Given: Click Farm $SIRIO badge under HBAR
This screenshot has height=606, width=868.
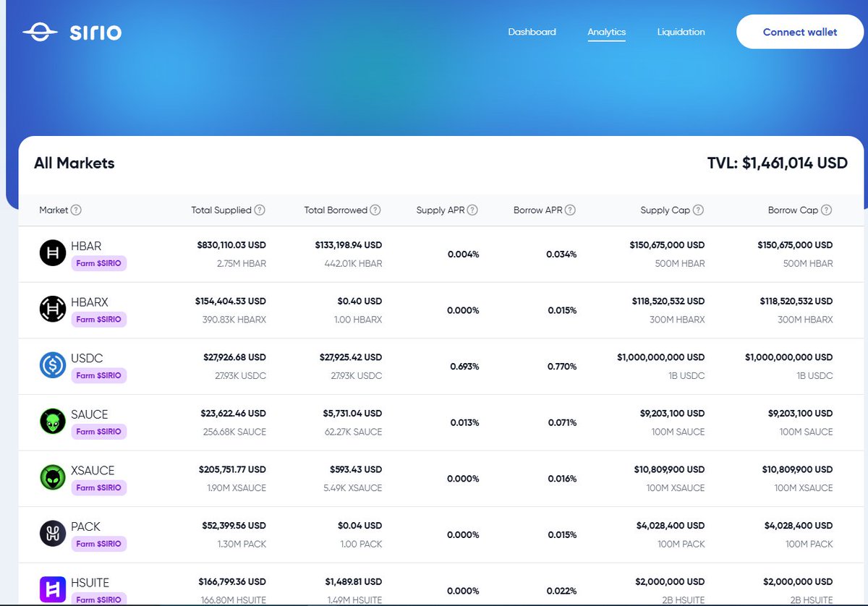Looking at the screenshot, I should coord(98,263).
